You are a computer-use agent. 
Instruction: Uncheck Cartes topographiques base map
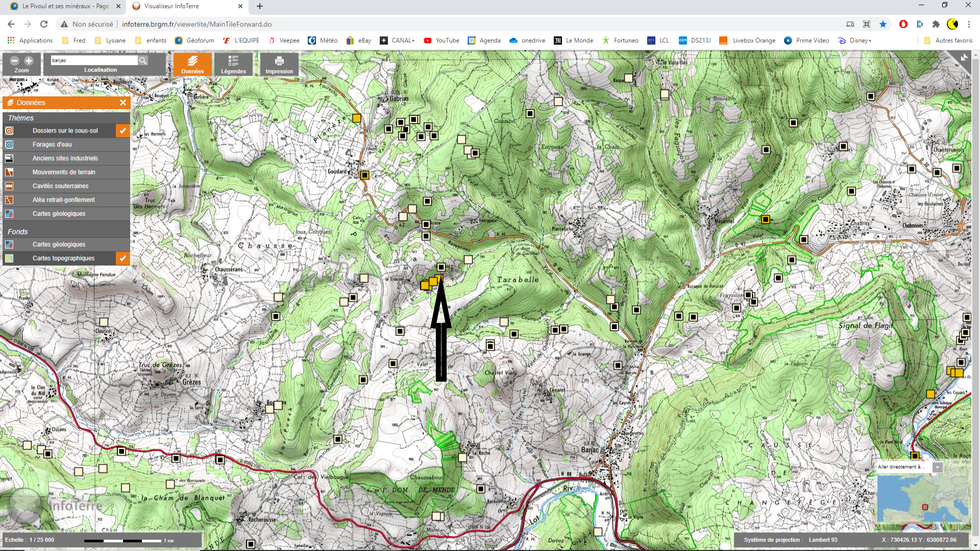pos(122,258)
